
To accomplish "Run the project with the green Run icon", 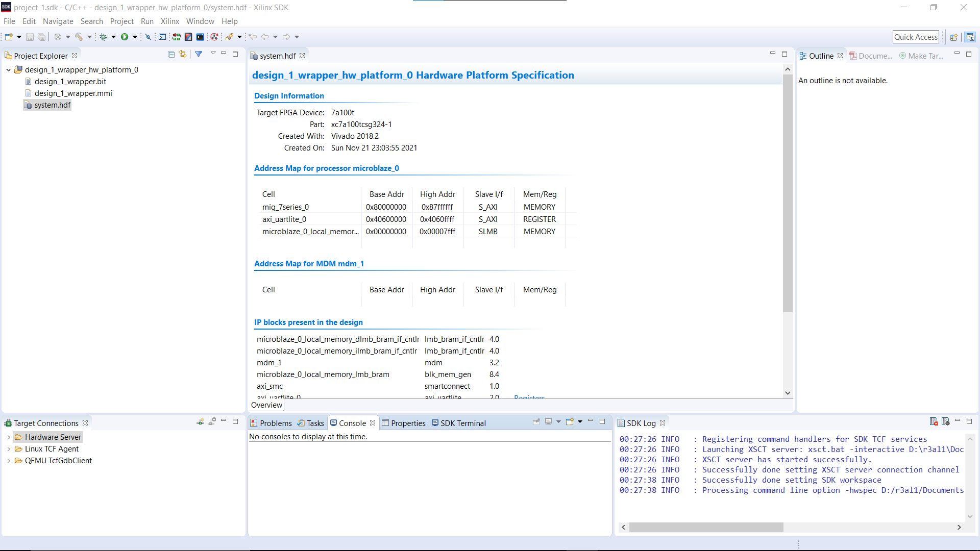I will pos(125,37).
